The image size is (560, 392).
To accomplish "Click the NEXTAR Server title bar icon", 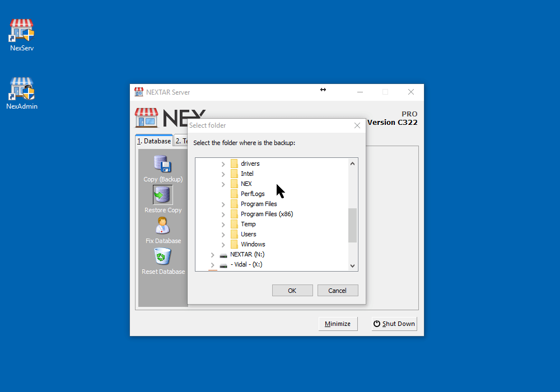I will coord(139,92).
